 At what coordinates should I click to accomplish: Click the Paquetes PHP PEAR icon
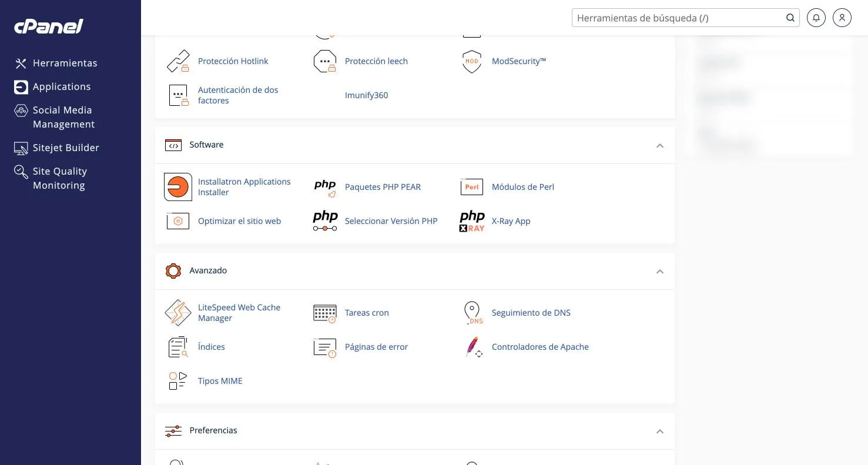(325, 187)
